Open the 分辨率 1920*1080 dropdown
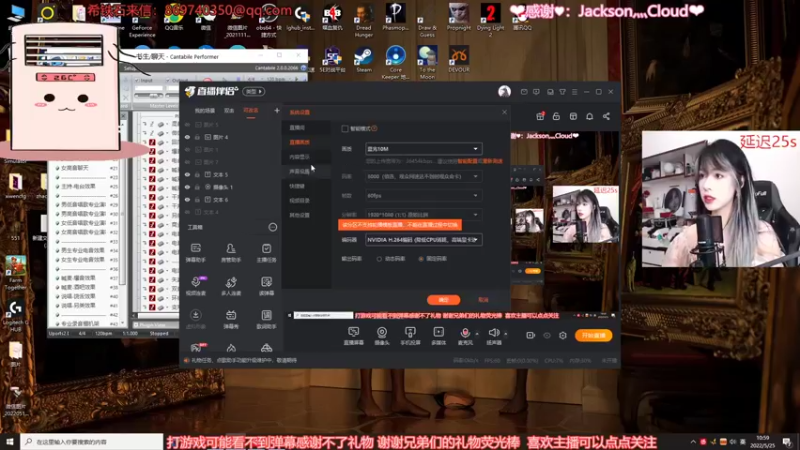Screen dimensions: 800x450 423,215
